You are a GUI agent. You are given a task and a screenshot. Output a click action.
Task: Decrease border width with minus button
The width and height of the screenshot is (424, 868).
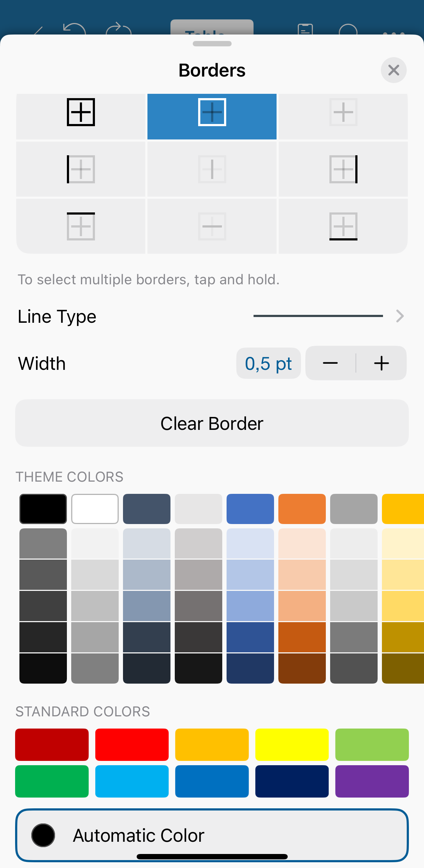pyautogui.click(x=330, y=363)
